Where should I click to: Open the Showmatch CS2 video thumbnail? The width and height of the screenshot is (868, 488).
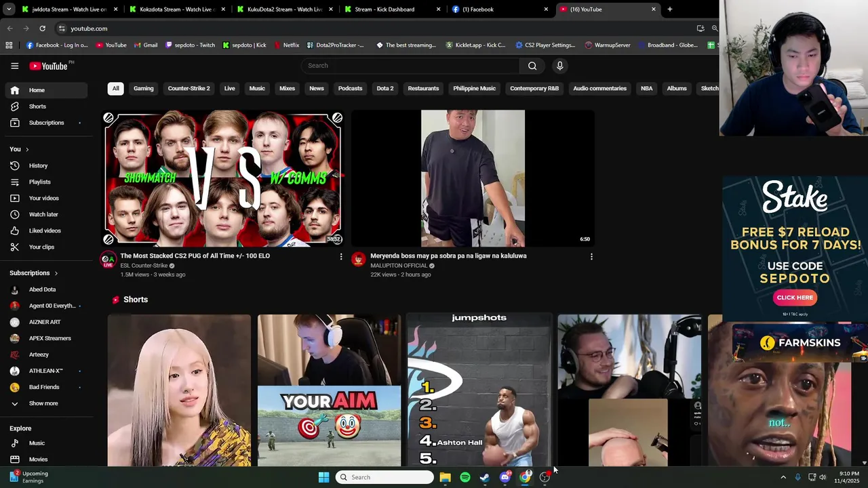[222, 178]
